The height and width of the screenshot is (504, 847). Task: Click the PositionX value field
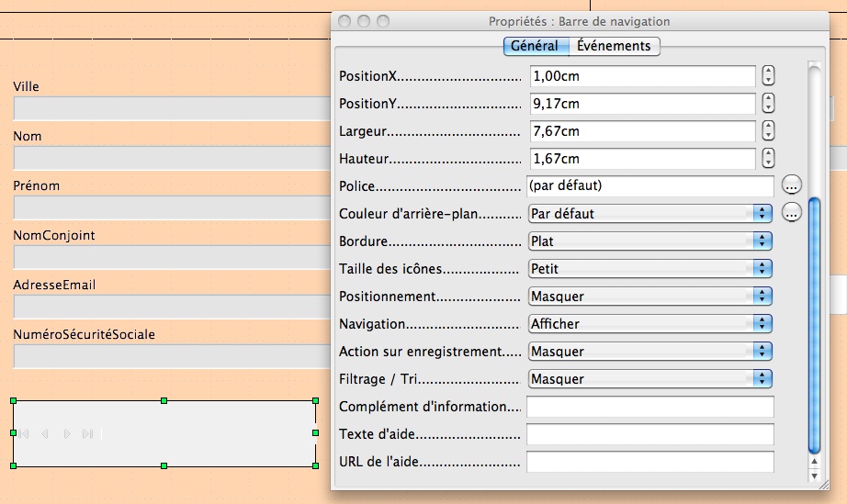[642, 76]
